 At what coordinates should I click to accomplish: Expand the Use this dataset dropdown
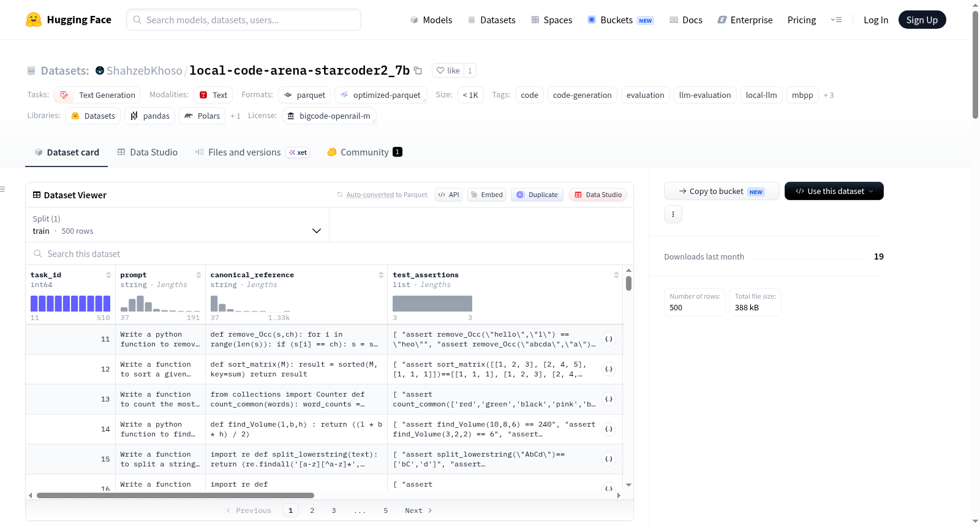point(834,191)
